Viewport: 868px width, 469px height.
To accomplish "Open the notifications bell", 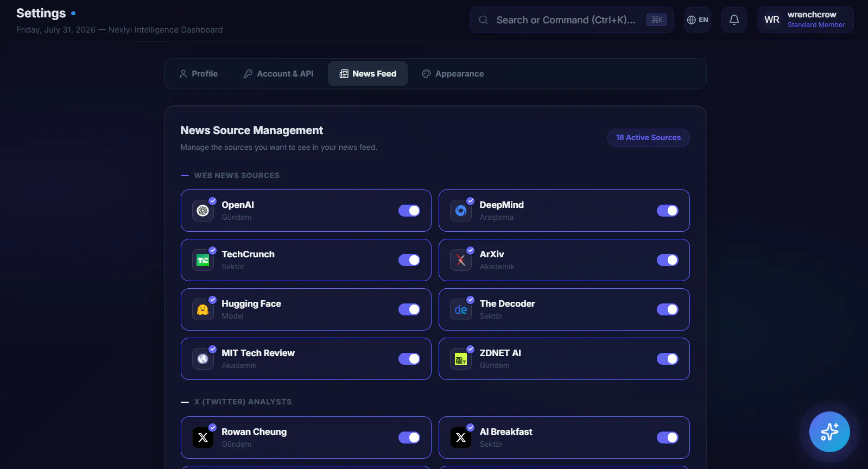I will click(x=734, y=20).
